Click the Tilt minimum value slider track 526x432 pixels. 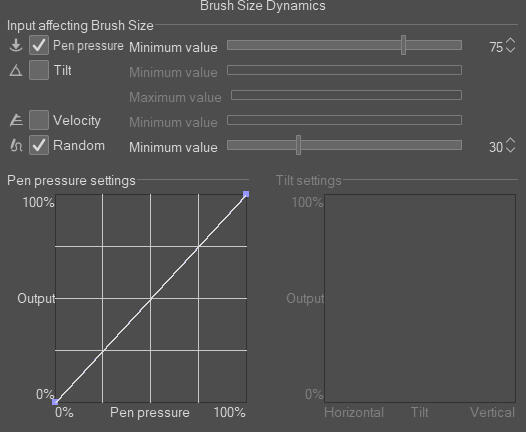coord(345,70)
